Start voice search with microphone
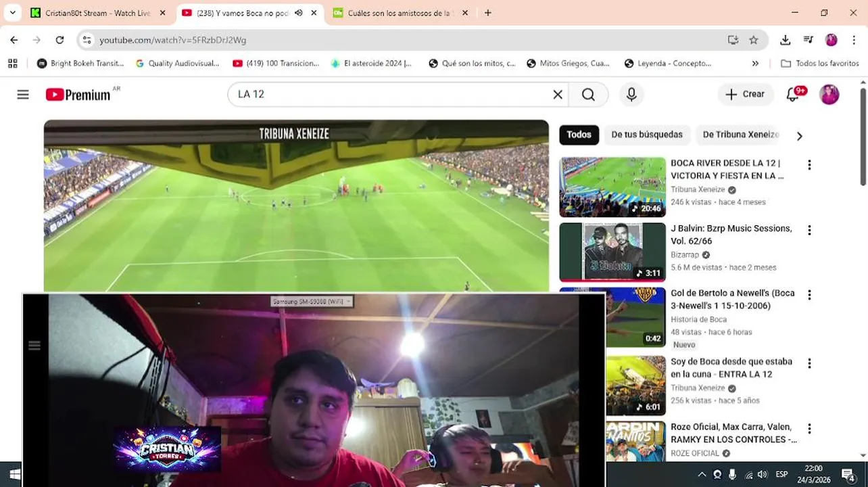 [631, 95]
